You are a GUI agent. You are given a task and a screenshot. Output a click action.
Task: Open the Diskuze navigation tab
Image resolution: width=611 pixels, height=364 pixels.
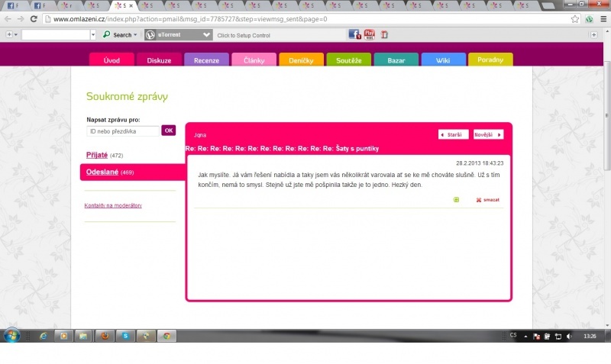tap(159, 60)
